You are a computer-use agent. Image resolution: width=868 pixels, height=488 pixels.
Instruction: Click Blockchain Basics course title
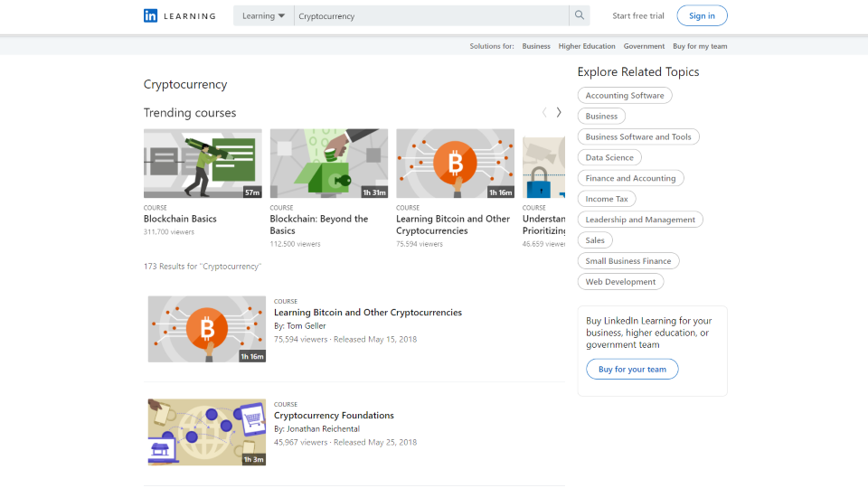pyautogui.click(x=180, y=219)
